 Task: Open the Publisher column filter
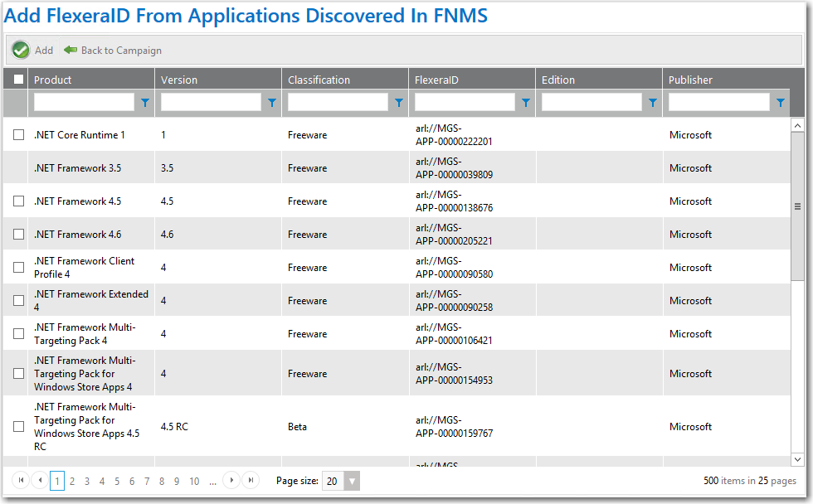click(x=779, y=103)
